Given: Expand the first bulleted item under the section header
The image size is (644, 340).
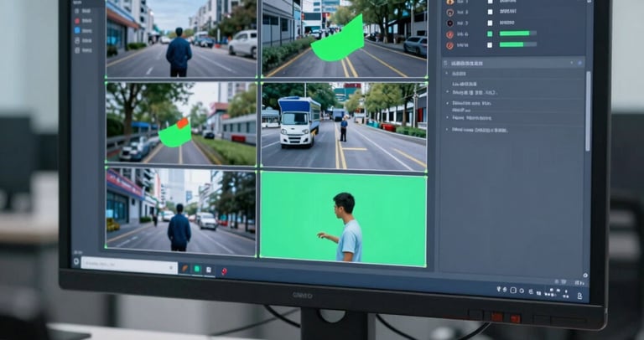Looking at the screenshot, I should 447,74.
